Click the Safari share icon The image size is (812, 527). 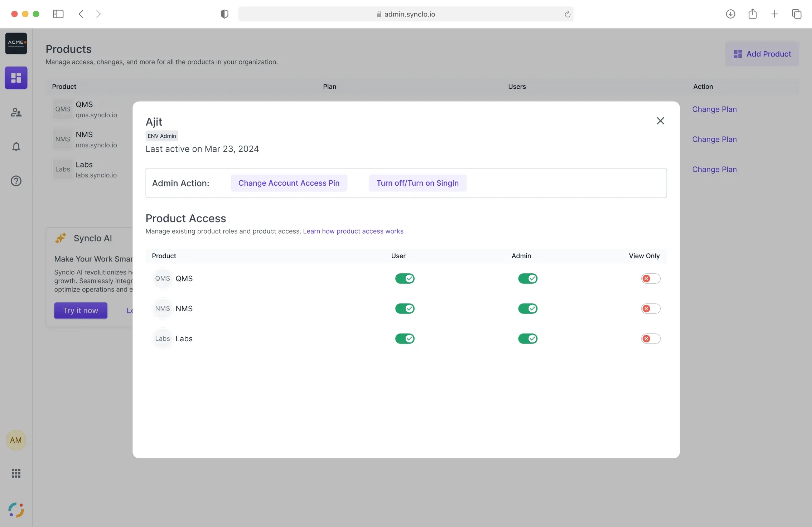[x=753, y=14]
